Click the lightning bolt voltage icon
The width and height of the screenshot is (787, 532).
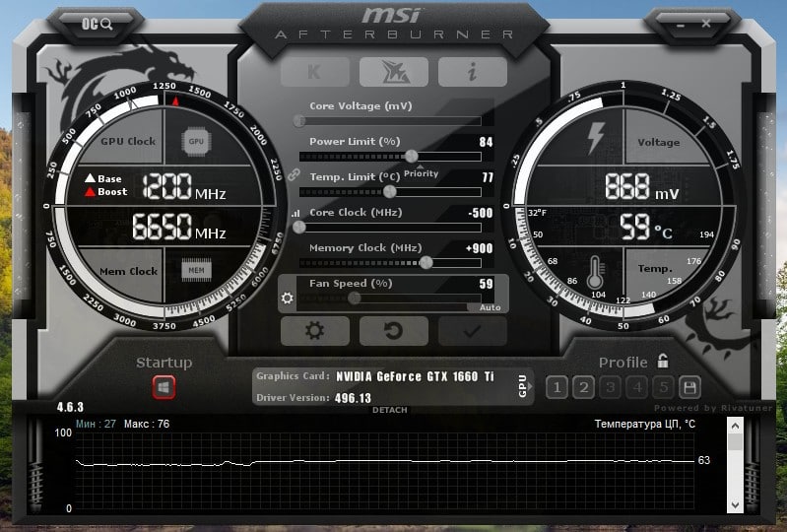pyautogui.click(x=596, y=137)
